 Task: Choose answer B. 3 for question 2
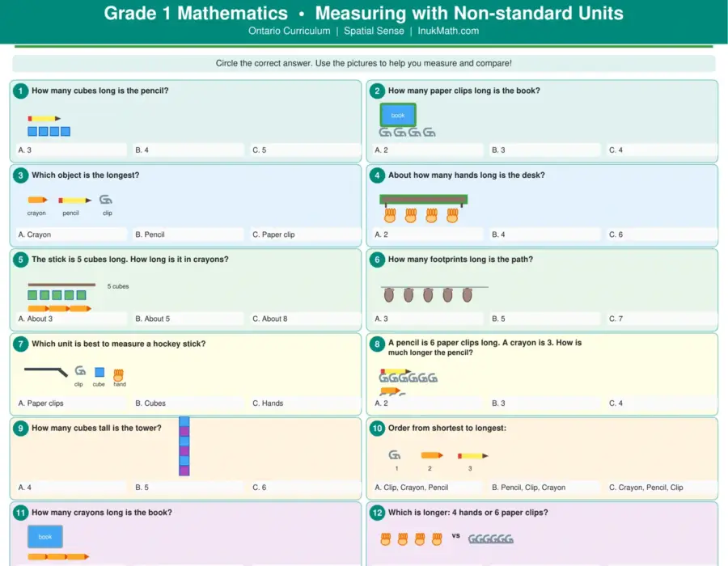tap(544, 150)
